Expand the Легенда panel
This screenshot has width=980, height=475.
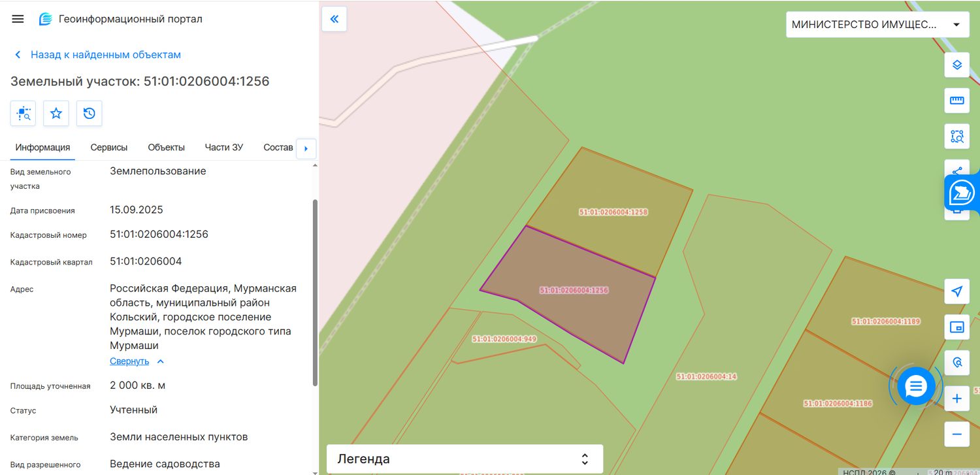(465, 459)
